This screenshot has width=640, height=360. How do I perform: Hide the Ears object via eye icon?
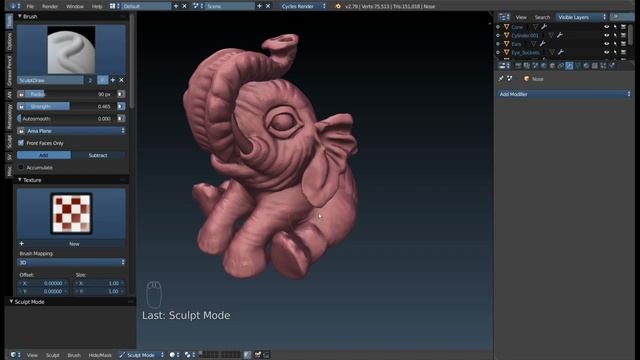[607, 44]
